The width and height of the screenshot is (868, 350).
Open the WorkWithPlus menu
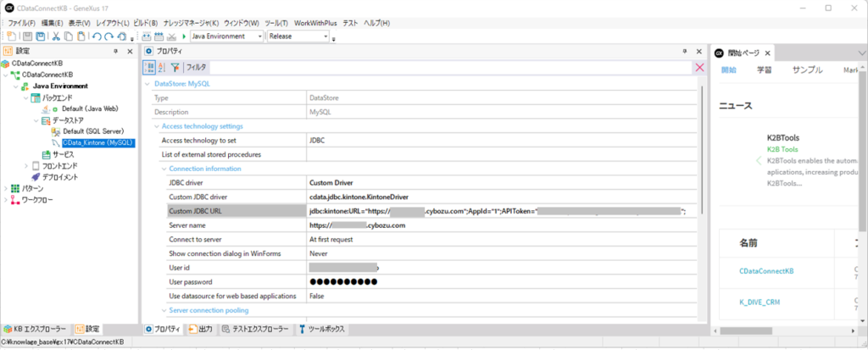click(x=315, y=23)
